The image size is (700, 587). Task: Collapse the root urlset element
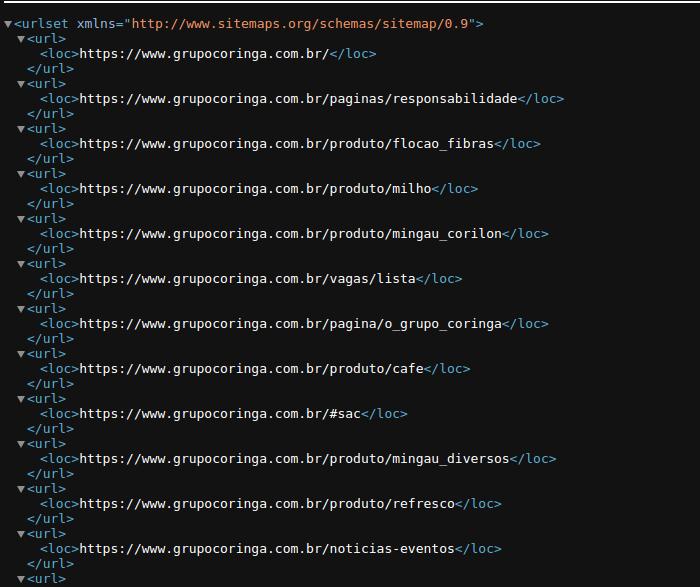[x=8, y=24]
